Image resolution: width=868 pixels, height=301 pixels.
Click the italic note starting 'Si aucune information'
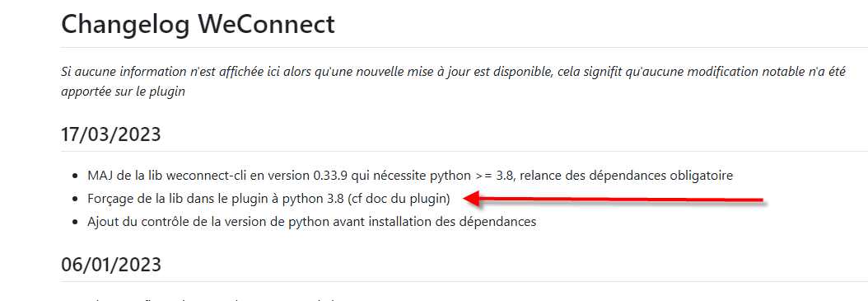454,82
